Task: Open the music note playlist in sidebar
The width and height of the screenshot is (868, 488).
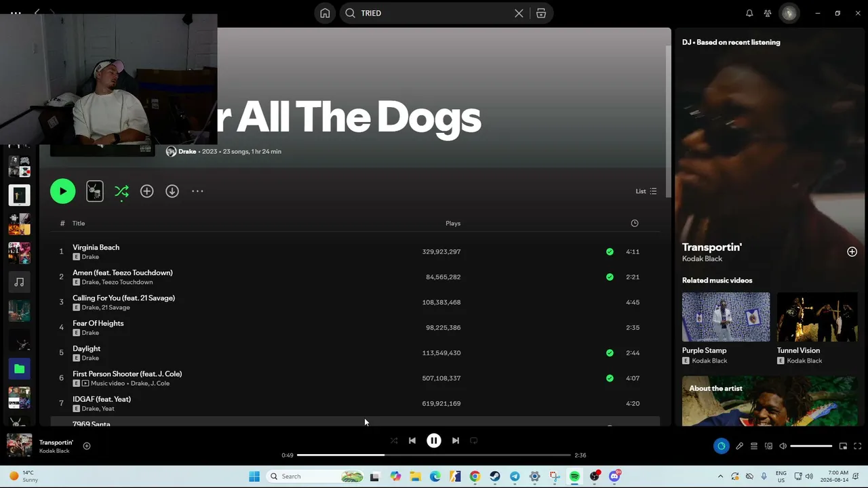Action: click(x=19, y=282)
